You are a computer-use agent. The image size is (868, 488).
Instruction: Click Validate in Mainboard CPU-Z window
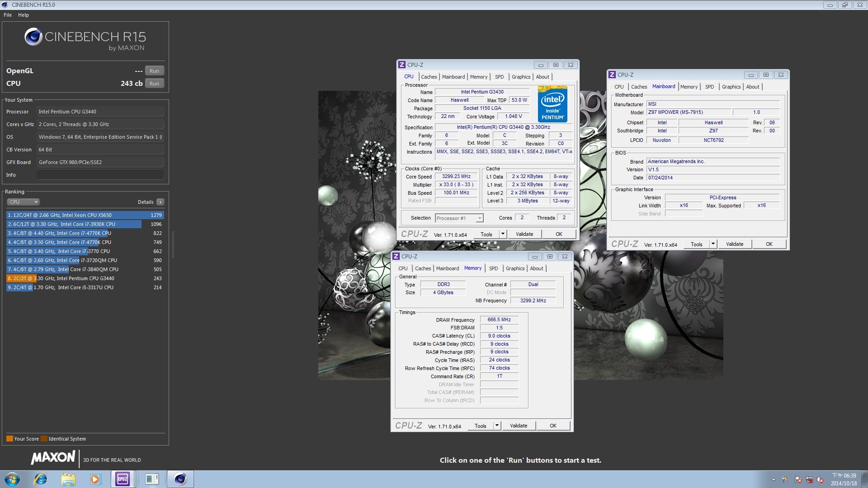735,244
